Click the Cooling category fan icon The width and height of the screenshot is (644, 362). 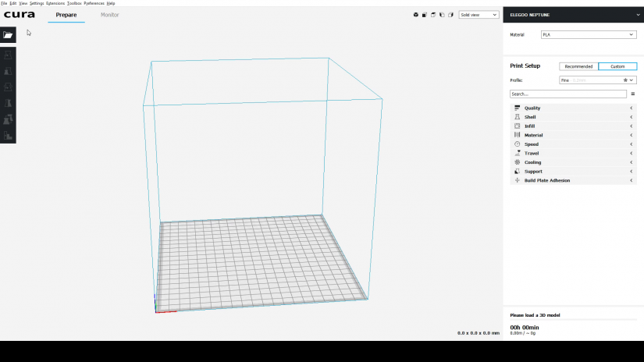tap(517, 162)
